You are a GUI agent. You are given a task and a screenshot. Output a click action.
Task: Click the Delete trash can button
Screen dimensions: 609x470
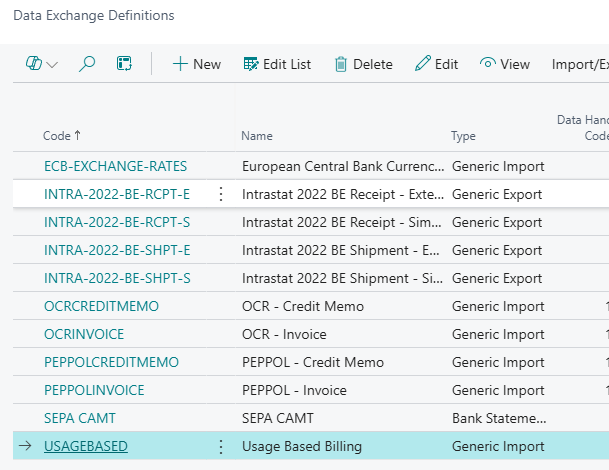tap(363, 64)
